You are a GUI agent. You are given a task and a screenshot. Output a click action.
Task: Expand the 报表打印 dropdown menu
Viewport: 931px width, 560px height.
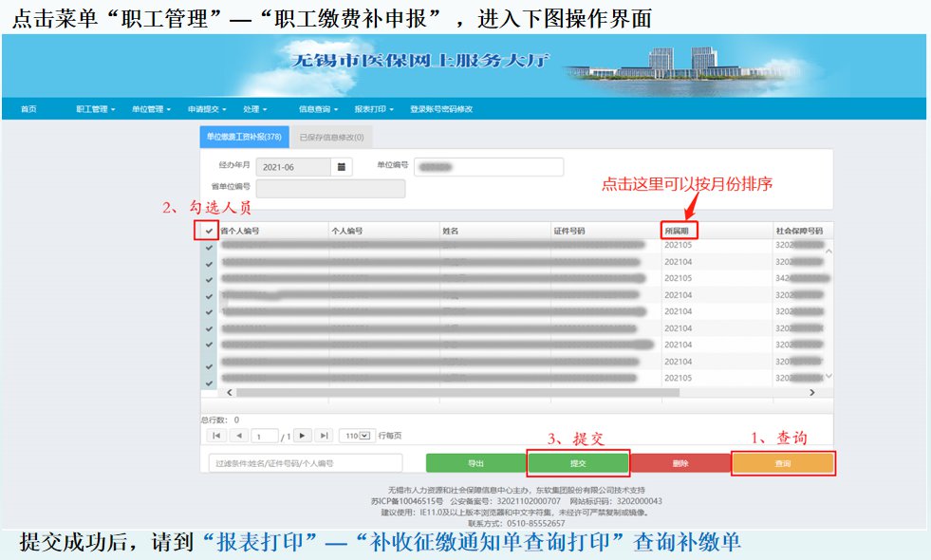pyautogui.click(x=373, y=109)
